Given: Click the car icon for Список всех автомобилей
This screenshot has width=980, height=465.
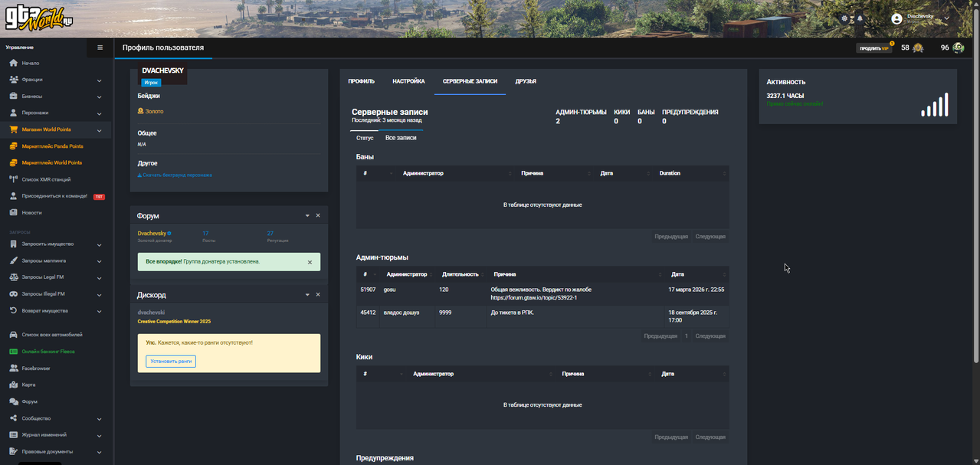Looking at the screenshot, I should point(14,335).
